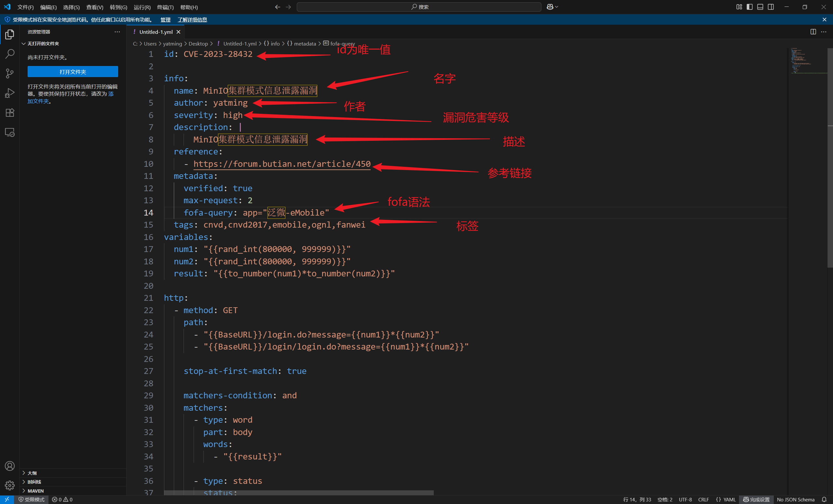Expand the MAVEN section
Image resolution: width=833 pixels, height=504 pixels.
pyautogui.click(x=35, y=491)
